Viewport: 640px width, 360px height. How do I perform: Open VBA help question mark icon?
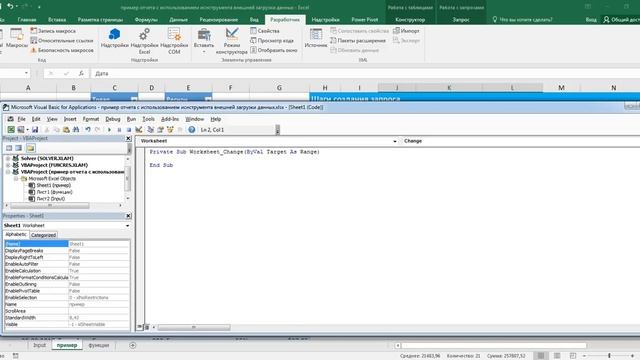click(191, 130)
